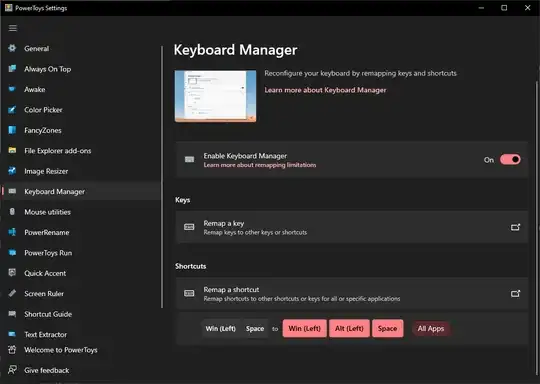
Task: Click the Text Extractor icon
Action: coord(12,334)
